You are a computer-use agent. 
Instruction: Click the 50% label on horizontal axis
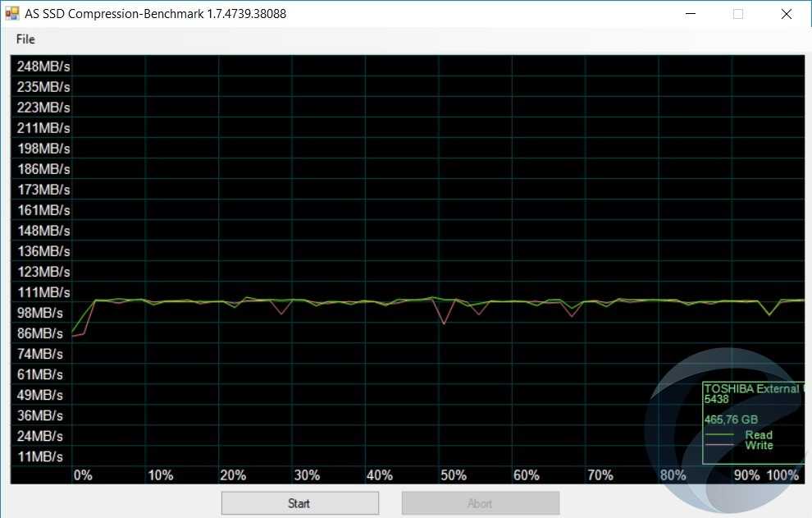tap(453, 475)
